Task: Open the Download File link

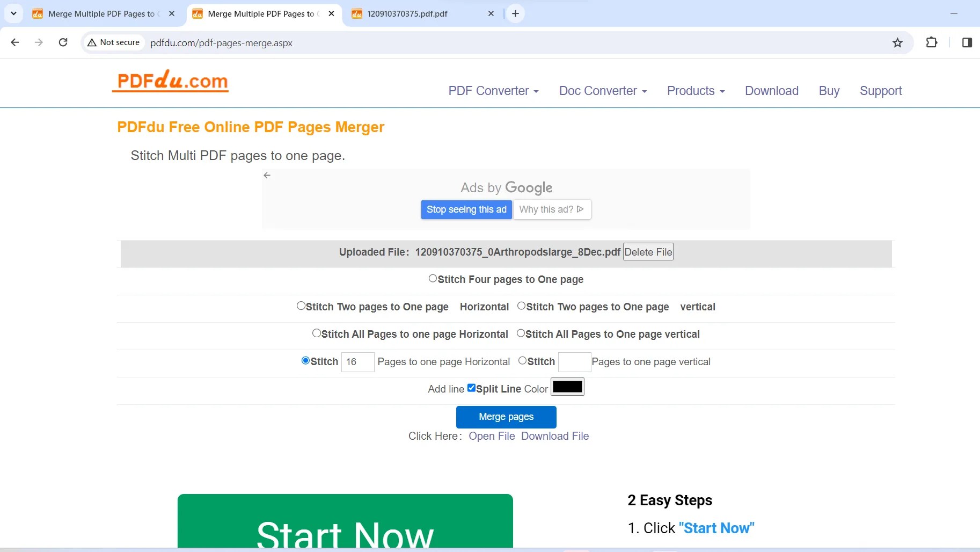Action: (555, 436)
